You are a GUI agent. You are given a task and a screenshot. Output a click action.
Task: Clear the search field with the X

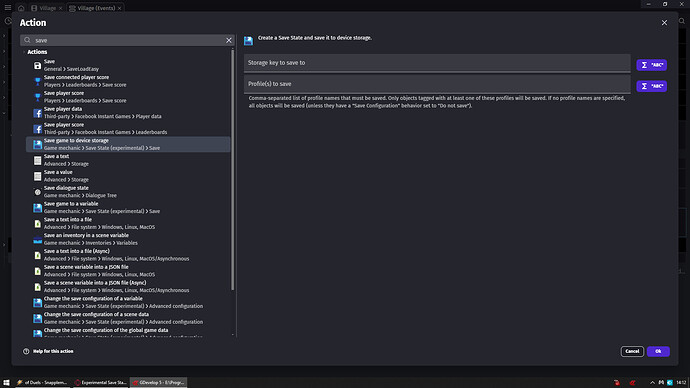click(x=229, y=40)
